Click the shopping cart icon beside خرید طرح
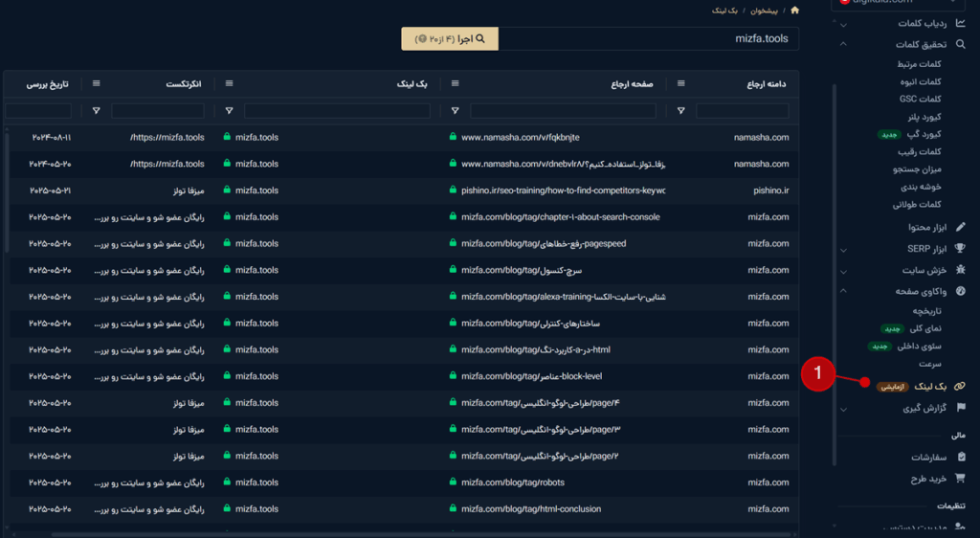Screen dimensions: 980x538 [x=960, y=478]
